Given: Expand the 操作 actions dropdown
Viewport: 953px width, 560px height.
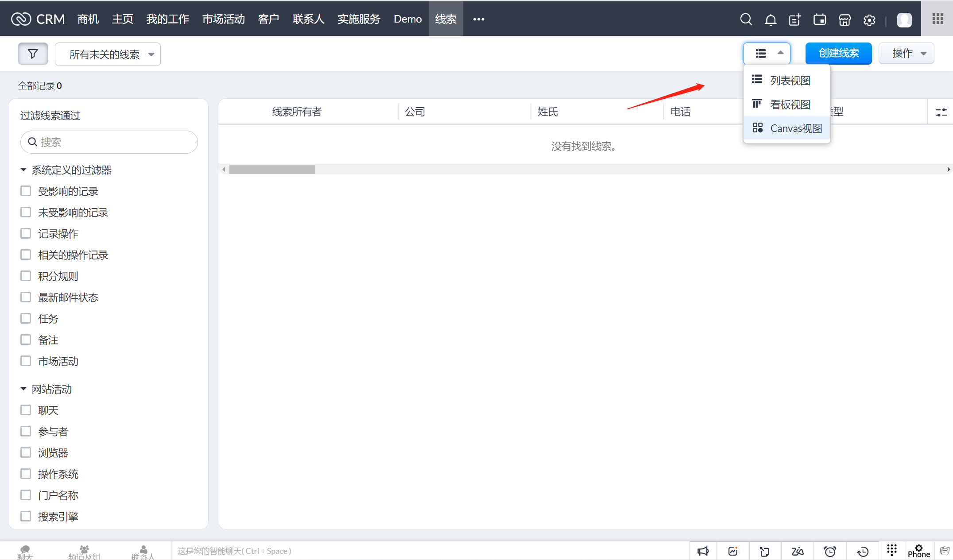Looking at the screenshot, I should click(906, 54).
